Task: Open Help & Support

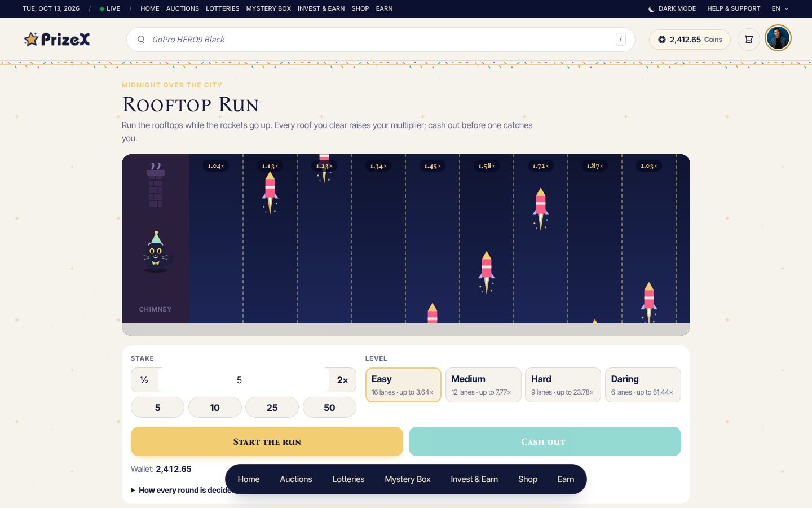Action: 734,8
